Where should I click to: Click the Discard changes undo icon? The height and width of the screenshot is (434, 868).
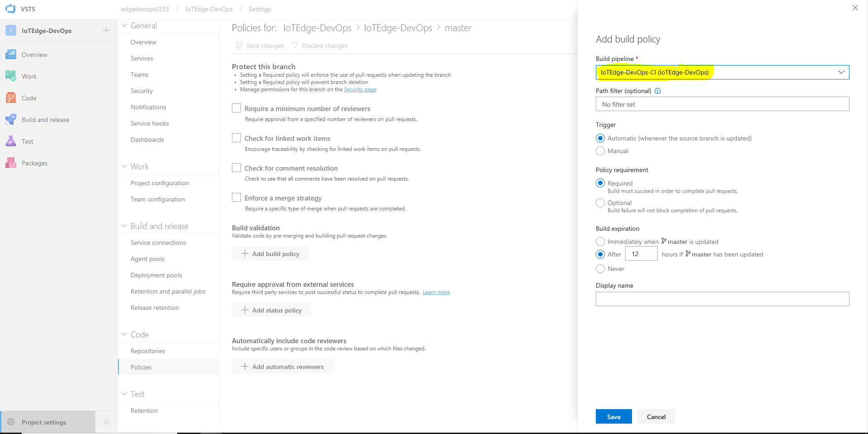click(295, 45)
